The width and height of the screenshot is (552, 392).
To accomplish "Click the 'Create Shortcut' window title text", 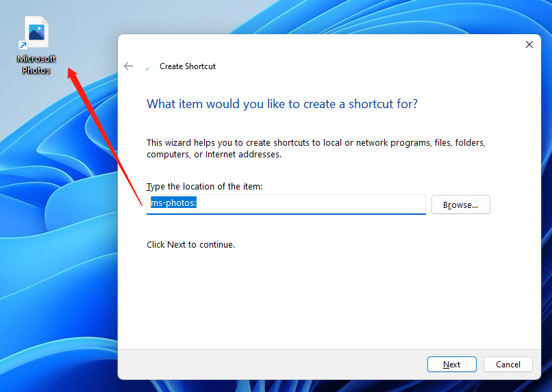I will tap(187, 66).
